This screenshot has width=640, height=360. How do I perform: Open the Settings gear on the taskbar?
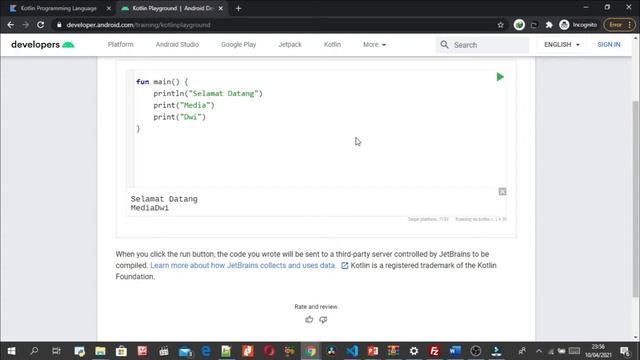coord(414,351)
